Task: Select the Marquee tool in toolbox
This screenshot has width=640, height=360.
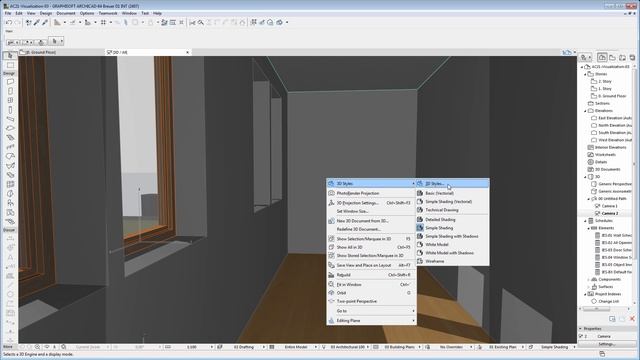Action: point(10,65)
